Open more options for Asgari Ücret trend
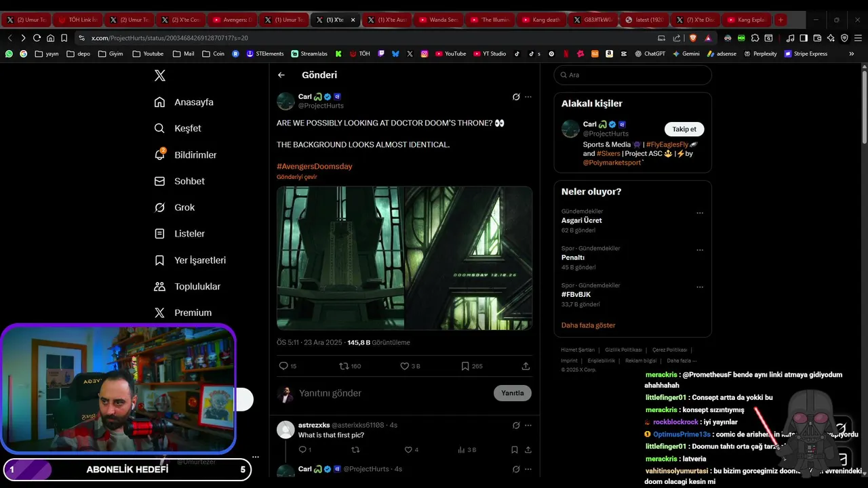Screen dimensions: 868x488 (700, 213)
